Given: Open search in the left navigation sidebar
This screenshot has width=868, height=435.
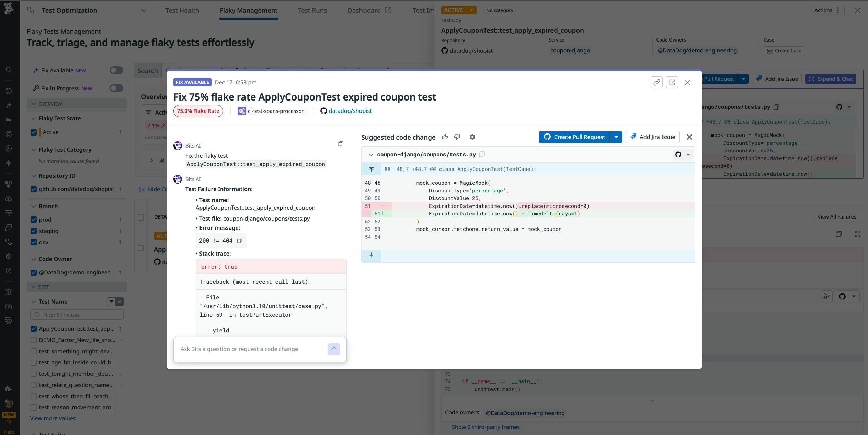Looking at the screenshot, I should [x=9, y=70].
